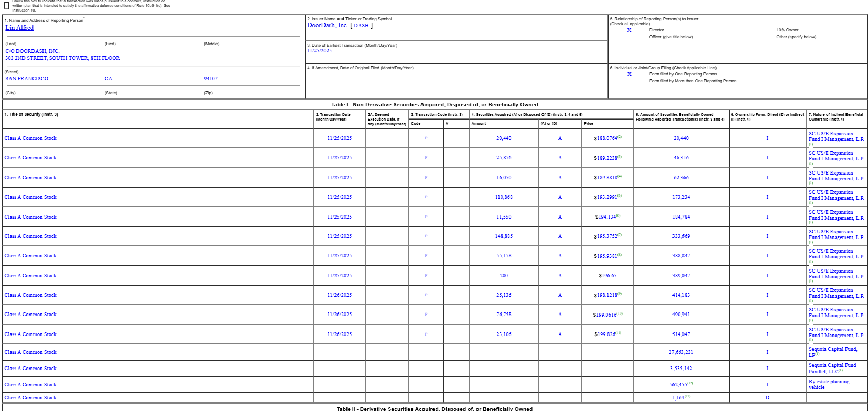
Task: Select the price $189.2238
Action: [605, 158]
